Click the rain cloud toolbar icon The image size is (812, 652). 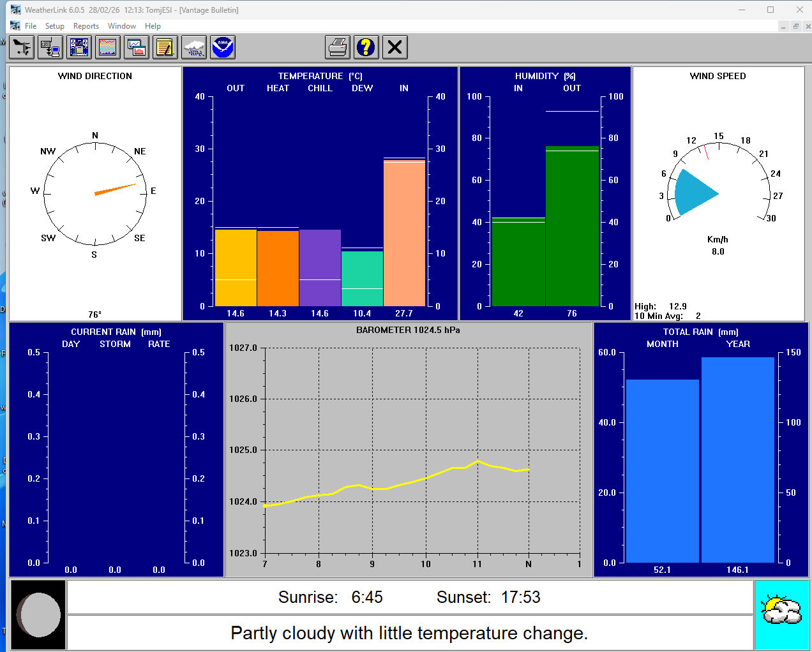pyautogui.click(x=194, y=47)
